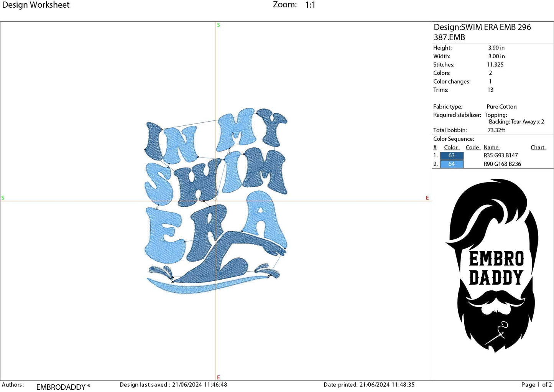Select color stop 1 in the Color Sequence
The height and width of the screenshot is (392, 554).
coord(452,155)
